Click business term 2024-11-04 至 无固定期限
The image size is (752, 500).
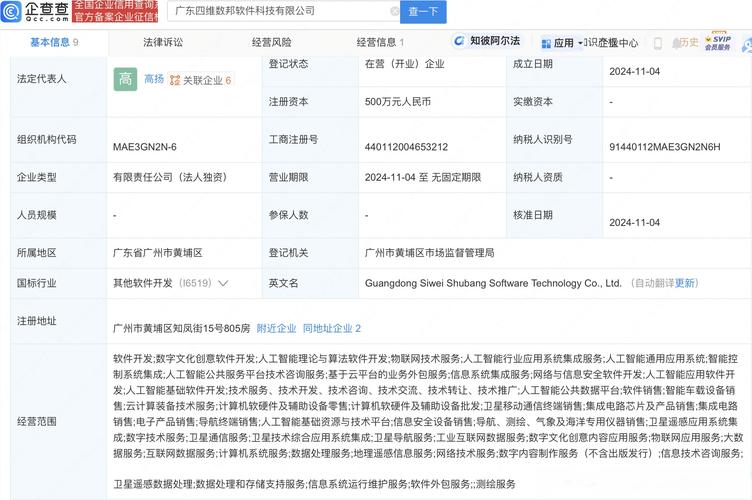pyautogui.click(x=423, y=177)
